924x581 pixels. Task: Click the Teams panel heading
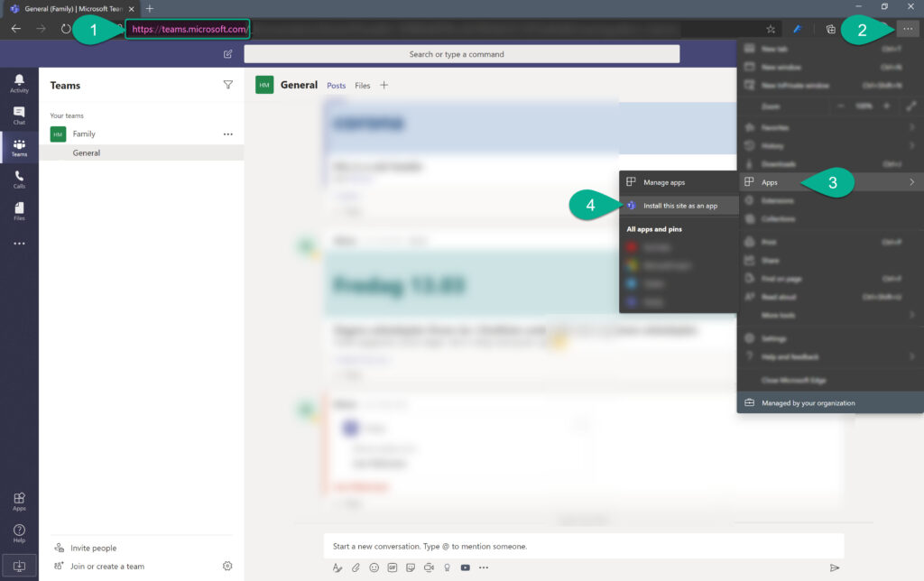pos(65,86)
